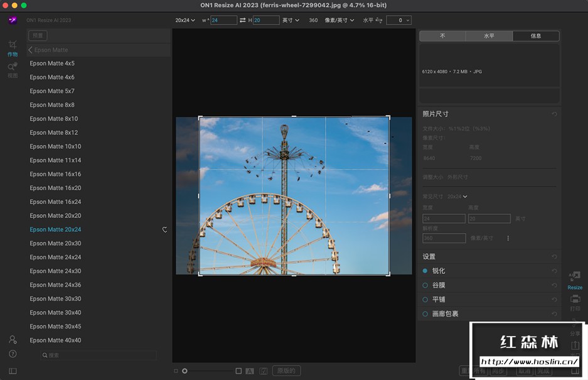Screen dimensions: 588x380
Task: Select the 水平 tab at top right
Action: (x=489, y=36)
